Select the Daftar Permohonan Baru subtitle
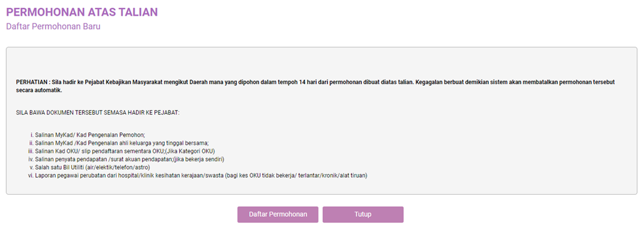The image size is (644, 231). point(53,26)
